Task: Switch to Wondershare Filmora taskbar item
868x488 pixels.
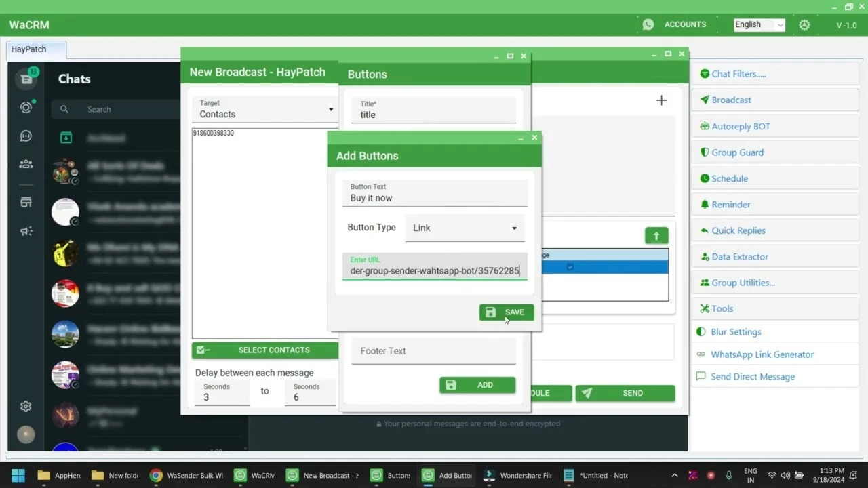Action: click(517, 475)
